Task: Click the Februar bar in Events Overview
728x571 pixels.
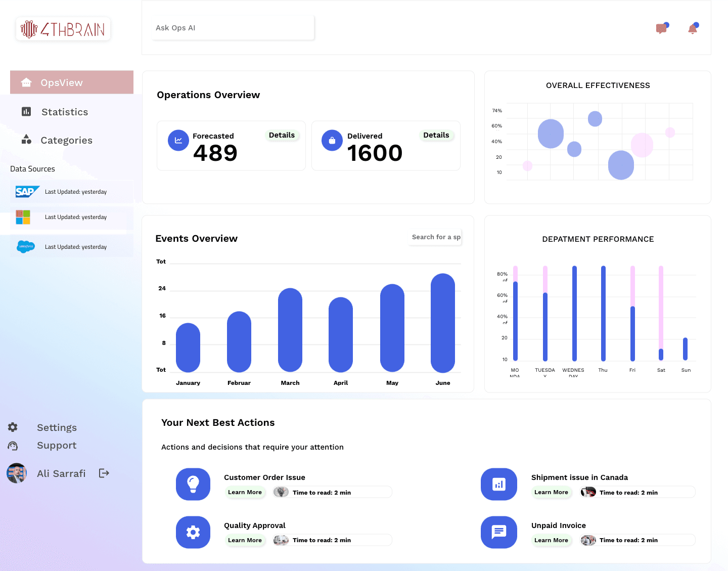Action: coord(239,342)
